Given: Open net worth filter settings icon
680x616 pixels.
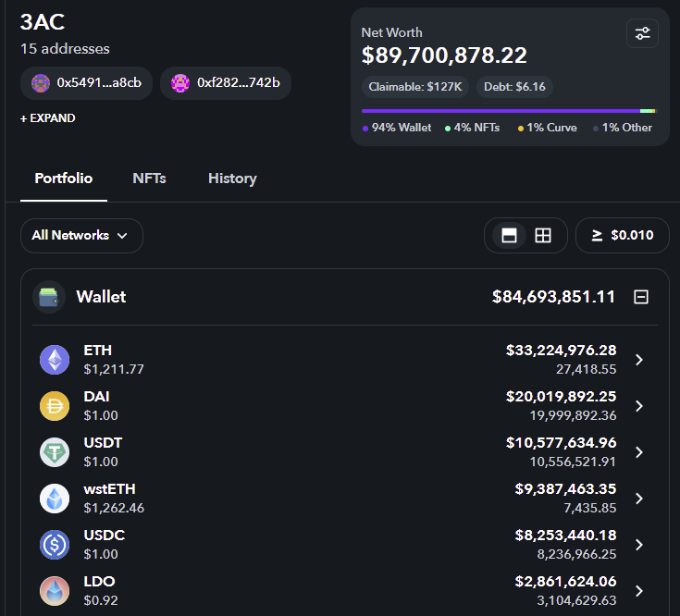Looking at the screenshot, I should tap(642, 33).
